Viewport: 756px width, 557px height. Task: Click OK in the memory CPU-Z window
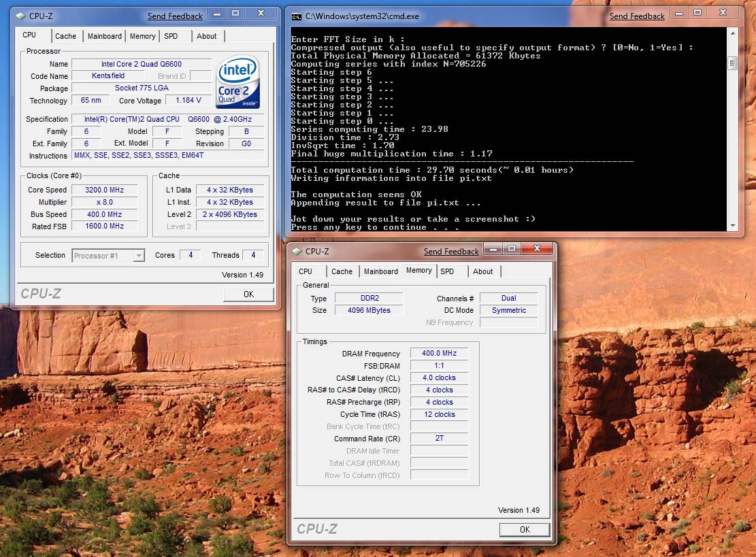pos(525,530)
